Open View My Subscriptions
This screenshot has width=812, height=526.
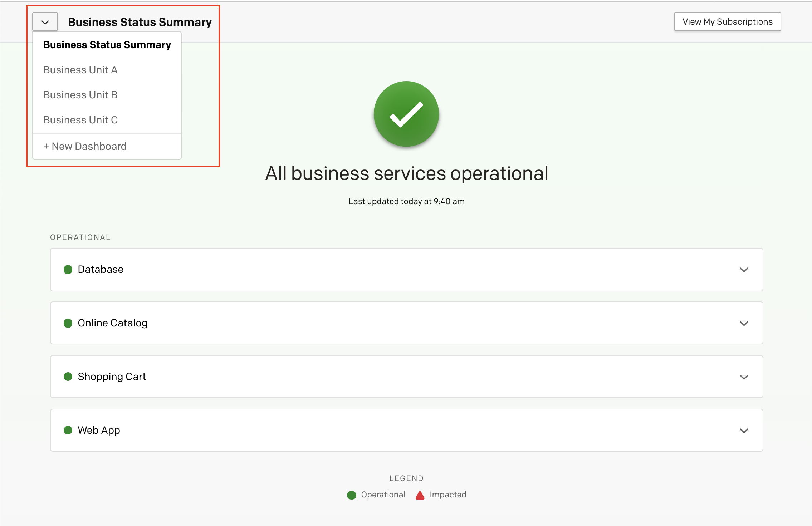[727, 22]
